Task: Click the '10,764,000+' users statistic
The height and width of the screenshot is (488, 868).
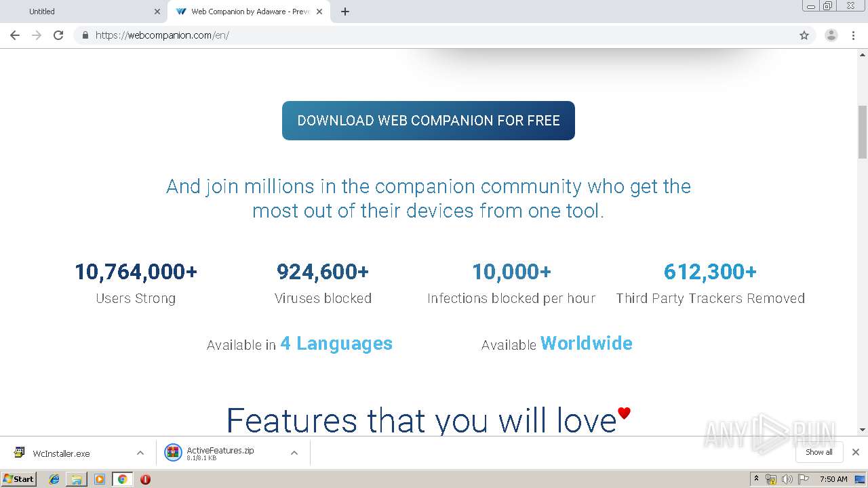Action: [x=136, y=272]
